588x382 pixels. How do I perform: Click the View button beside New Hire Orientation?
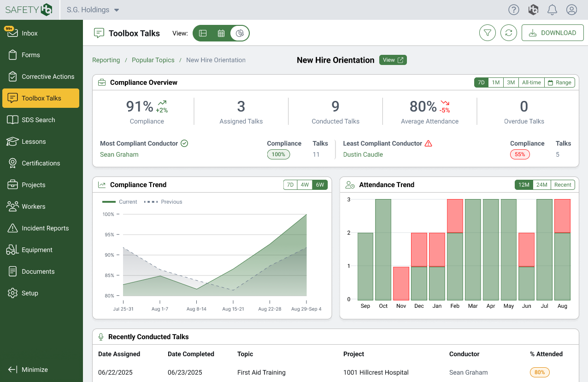[393, 60]
